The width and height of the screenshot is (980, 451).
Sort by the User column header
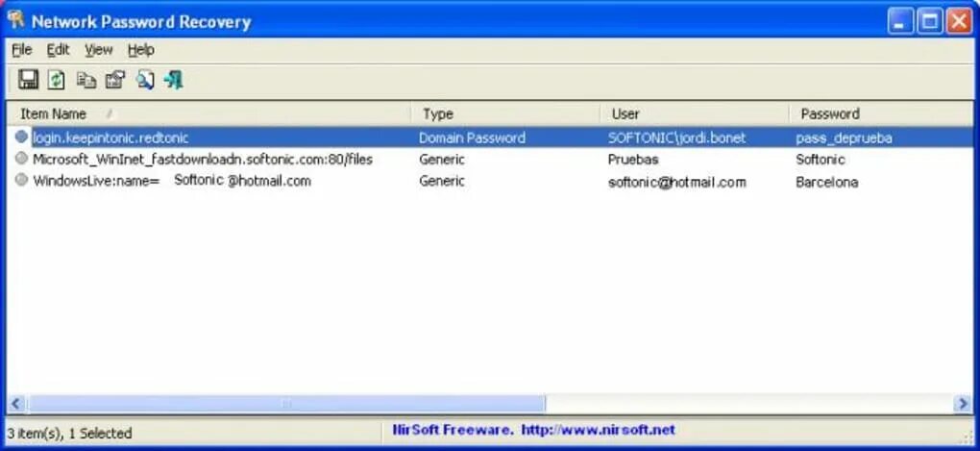(695, 113)
